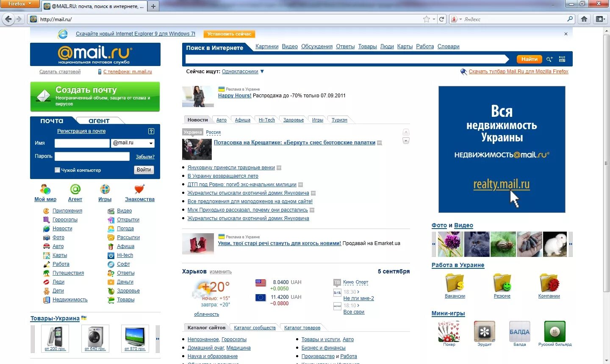The image size is (610, 364).
Task: Open the URL bar history dropdown arrow
Action: (x=434, y=19)
